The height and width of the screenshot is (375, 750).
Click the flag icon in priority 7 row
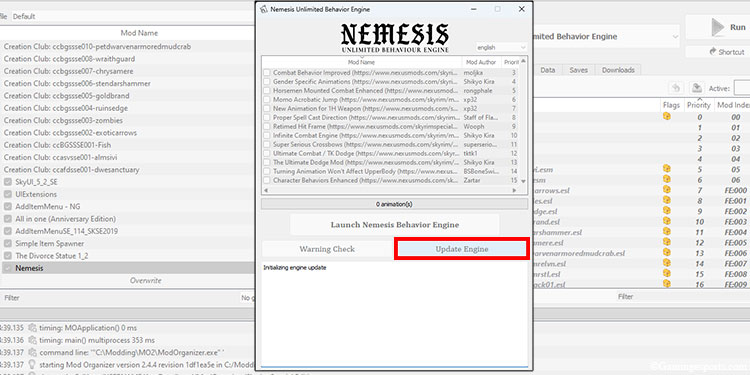tap(666, 190)
